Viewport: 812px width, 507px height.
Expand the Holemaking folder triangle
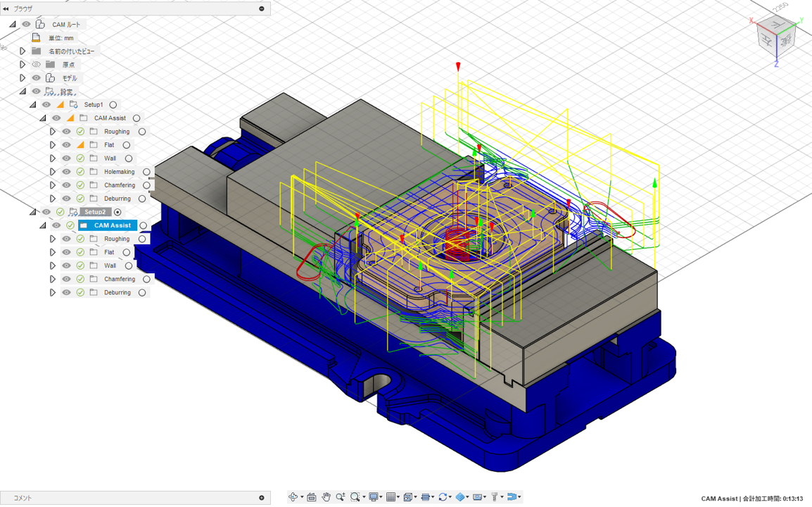(x=52, y=172)
